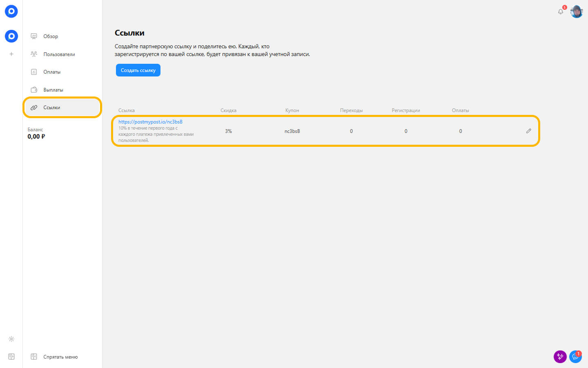The image size is (588, 368).
Task: Open the blue support chat bubble
Action: click(x=575, y=357)
